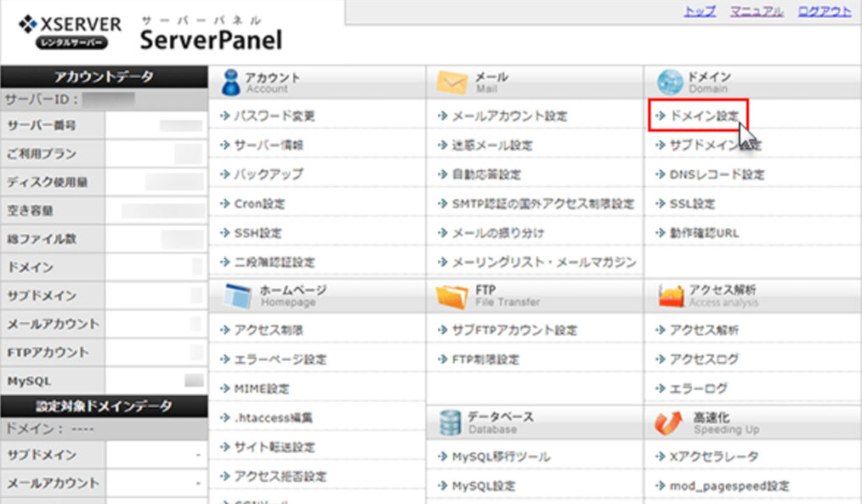Click MySQL row in account data
The height and width of the screenshot is (504, 862).
pos(104,381)
